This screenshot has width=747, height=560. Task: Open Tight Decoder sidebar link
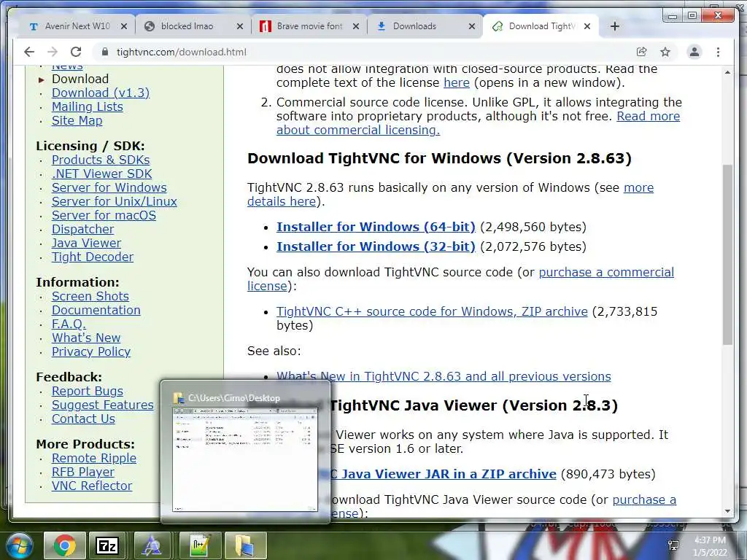point(93,257)
